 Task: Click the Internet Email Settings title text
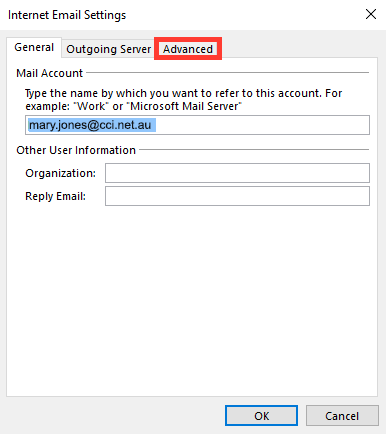(67, 15)
